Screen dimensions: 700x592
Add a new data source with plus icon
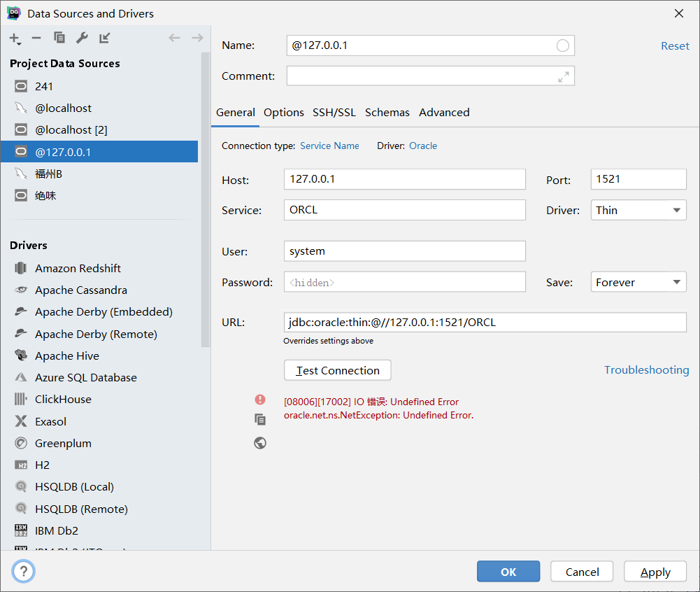[15, 38]
